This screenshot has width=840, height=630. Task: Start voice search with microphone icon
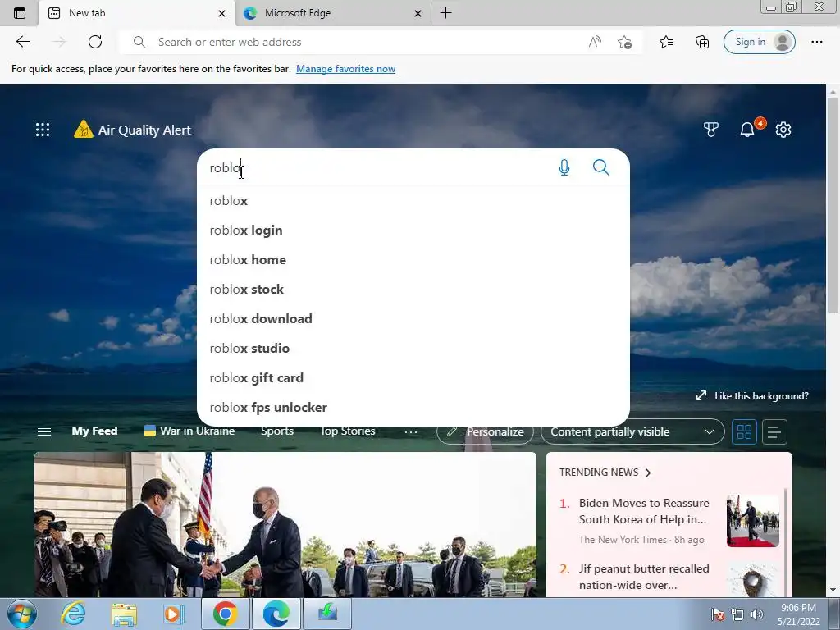point(564,167)
